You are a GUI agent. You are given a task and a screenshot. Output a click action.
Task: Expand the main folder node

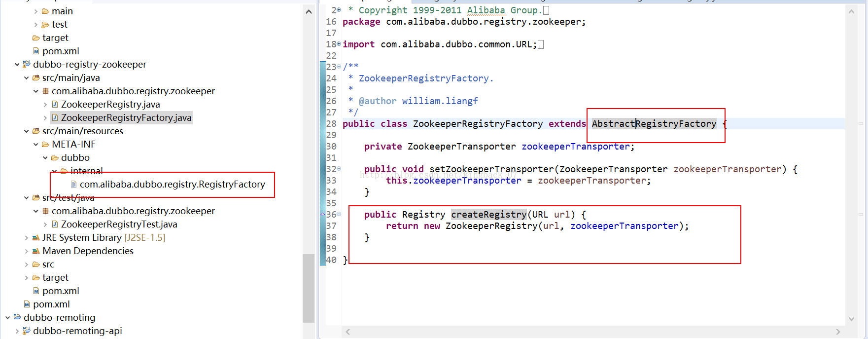pos(35,11)
